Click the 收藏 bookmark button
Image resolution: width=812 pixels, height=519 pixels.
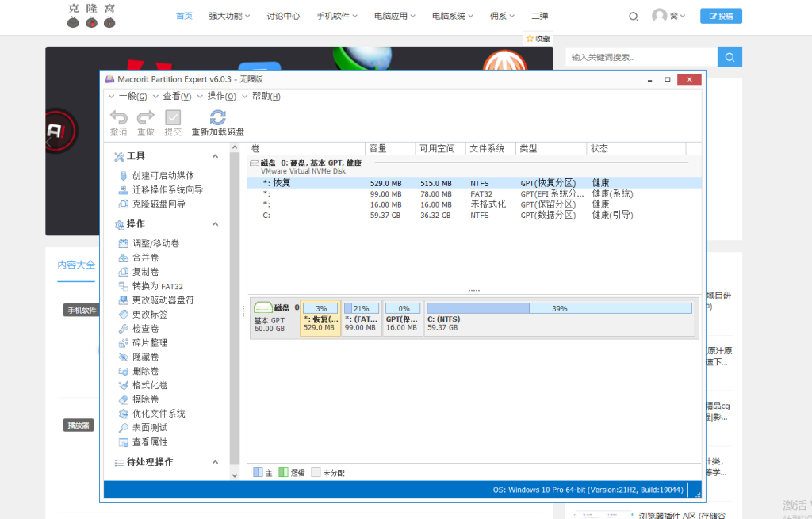click(x=538, y=39)
